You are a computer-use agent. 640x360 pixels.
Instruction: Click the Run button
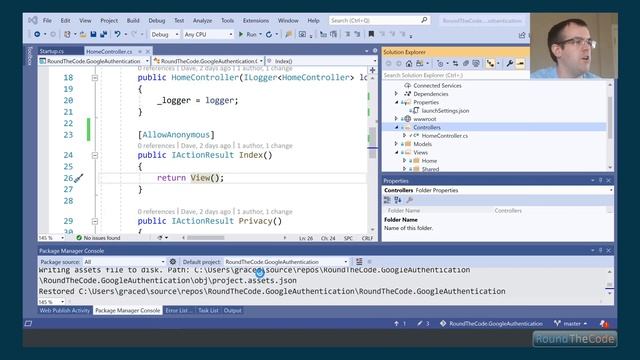pos(247,35)
